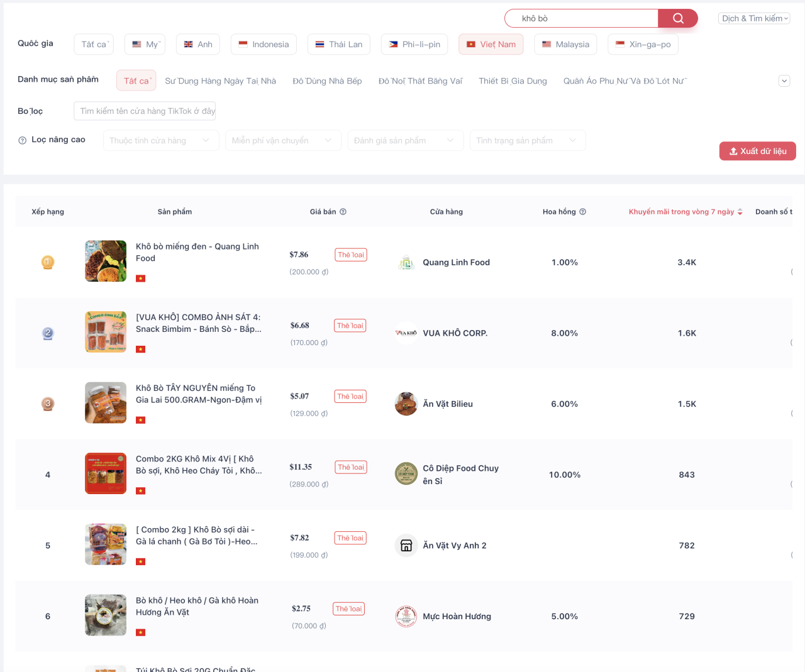Select the Malaysia country filter
The height and width of the screenshot is (672, 805).
tap(565, 45)
